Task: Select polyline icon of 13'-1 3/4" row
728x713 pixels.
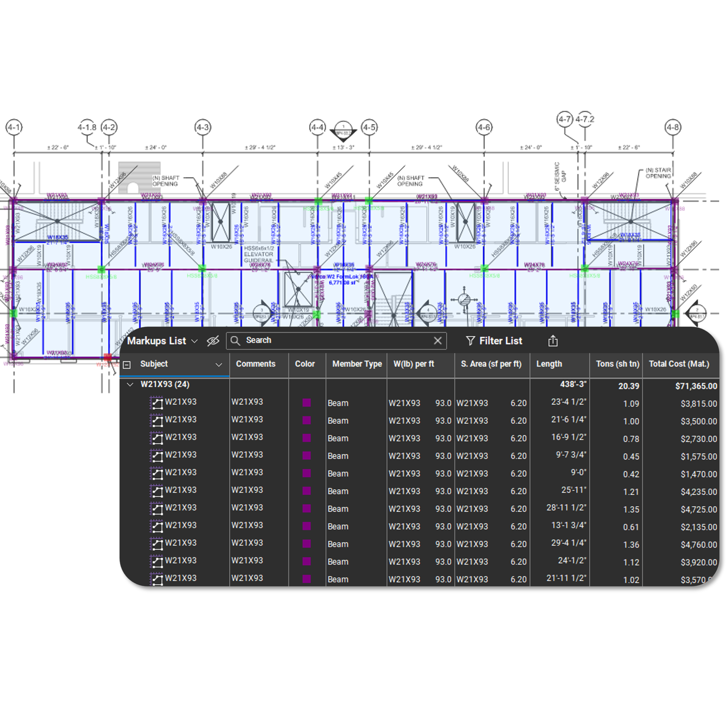Action: coord(156,526)
